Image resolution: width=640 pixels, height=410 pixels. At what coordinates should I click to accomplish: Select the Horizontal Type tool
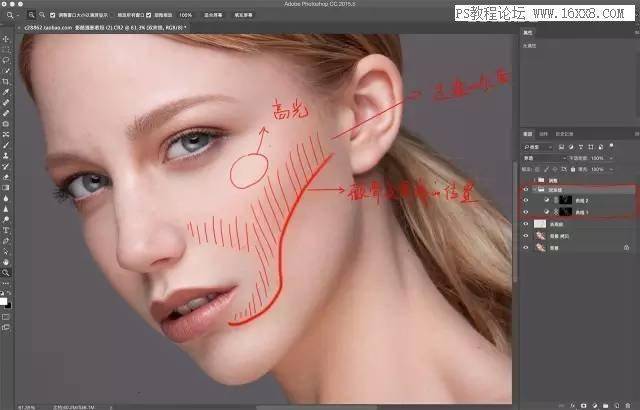tap(6, 230)
